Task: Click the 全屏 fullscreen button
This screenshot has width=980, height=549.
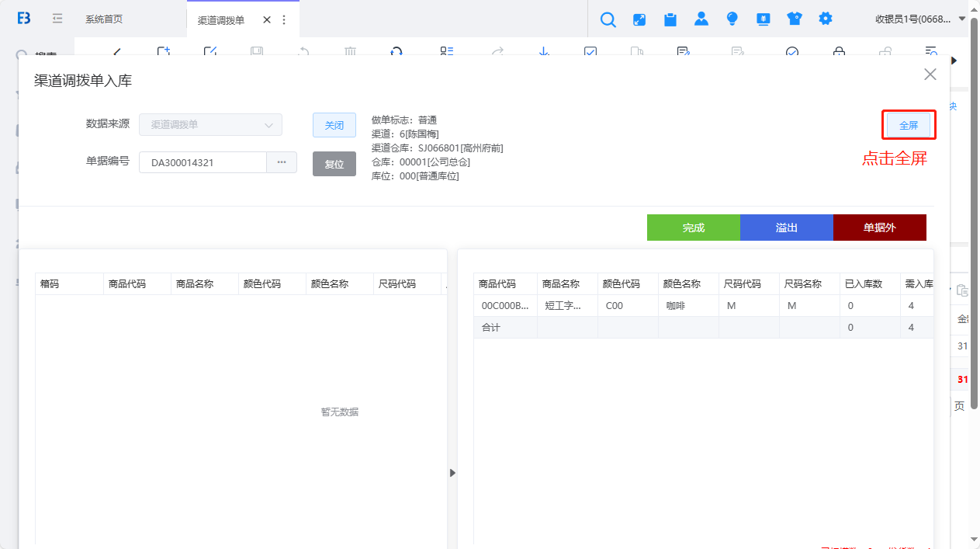Action: (909, 125)
